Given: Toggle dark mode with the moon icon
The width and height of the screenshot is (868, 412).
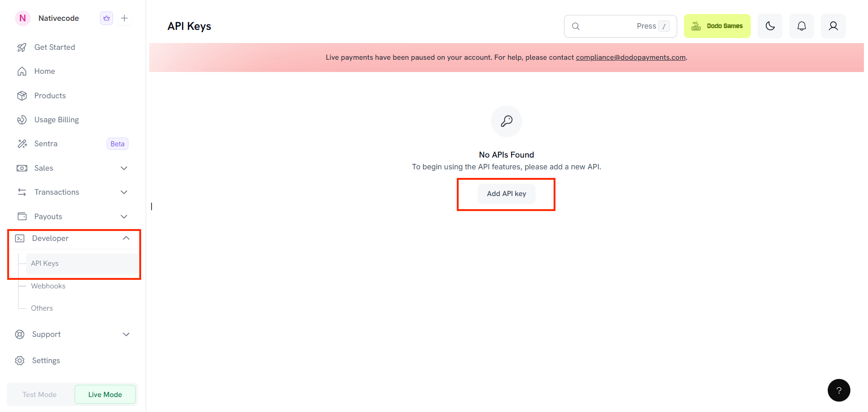Looking at the screenshot, I should (770, 26).
